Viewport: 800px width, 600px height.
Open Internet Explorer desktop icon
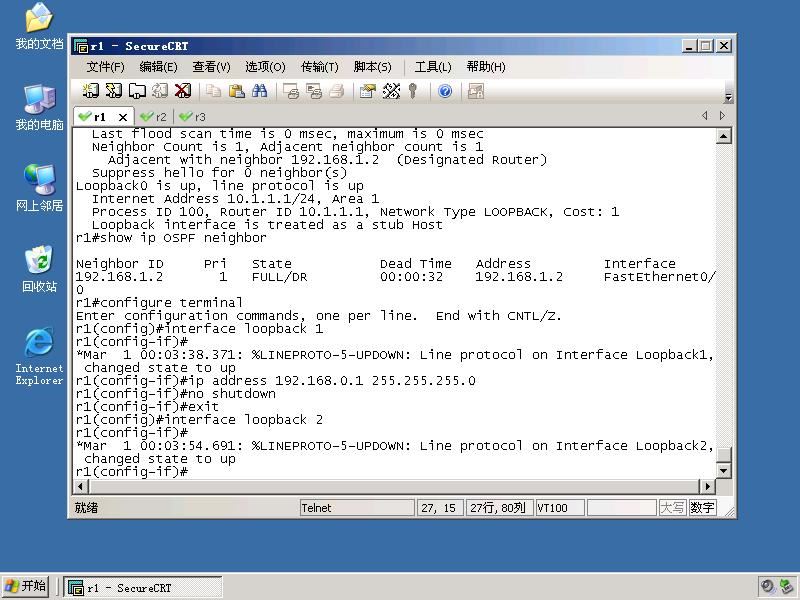pos(39,356)
